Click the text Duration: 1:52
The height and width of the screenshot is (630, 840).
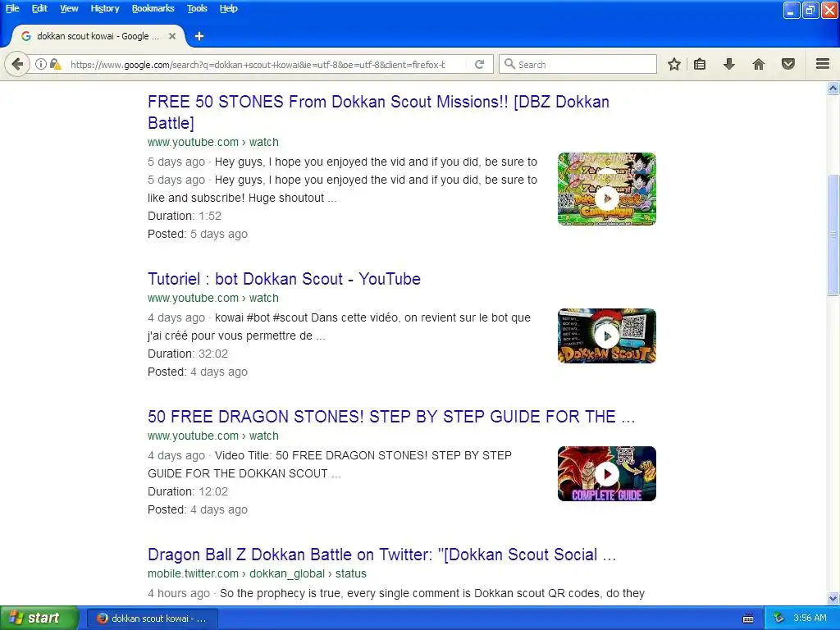(185, 216)
